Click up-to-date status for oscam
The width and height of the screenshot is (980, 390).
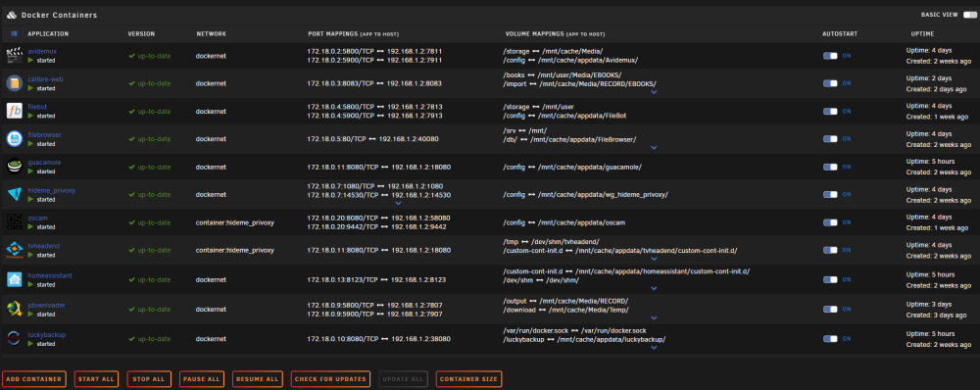pyautogui.click(x=149, y=222)
